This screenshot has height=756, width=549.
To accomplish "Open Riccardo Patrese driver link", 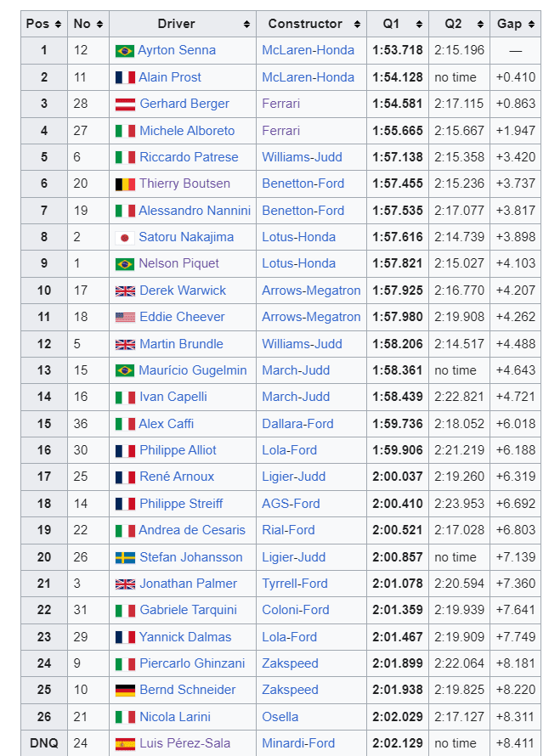I will click(189, 157).
